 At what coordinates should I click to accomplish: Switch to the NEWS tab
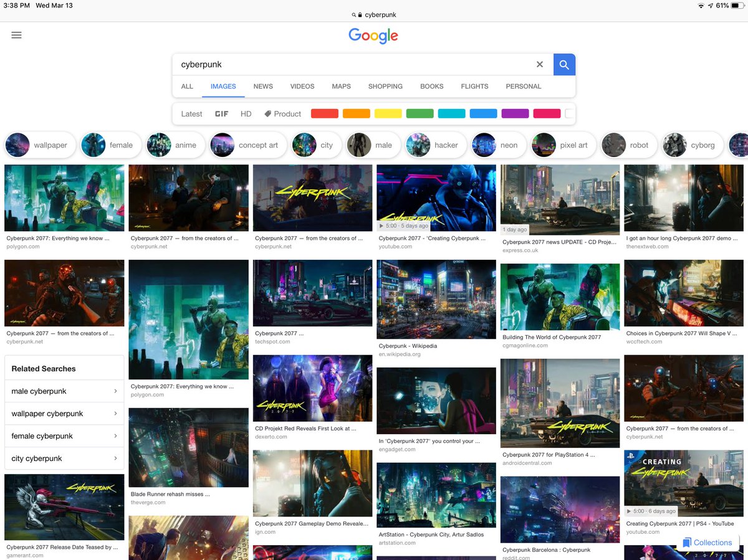(263, 87)
